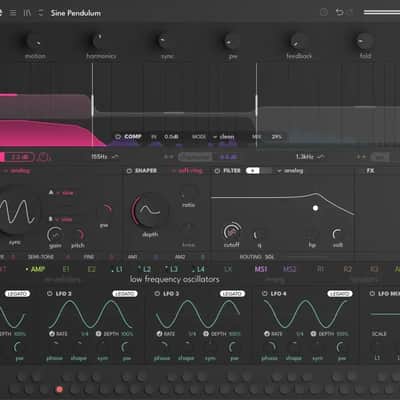Click the ROUTING SOL selector
The image size is (400, 400).
pos(257,257)
